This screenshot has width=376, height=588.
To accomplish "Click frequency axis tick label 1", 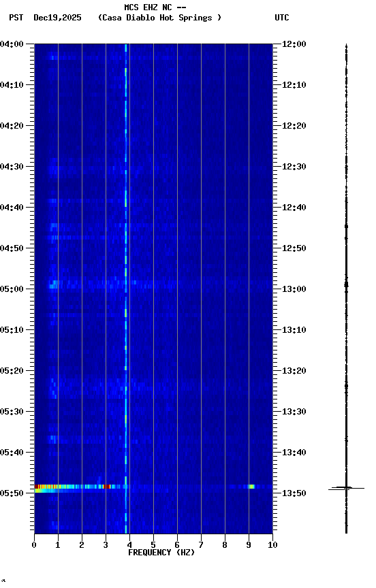I will [58, 545].
